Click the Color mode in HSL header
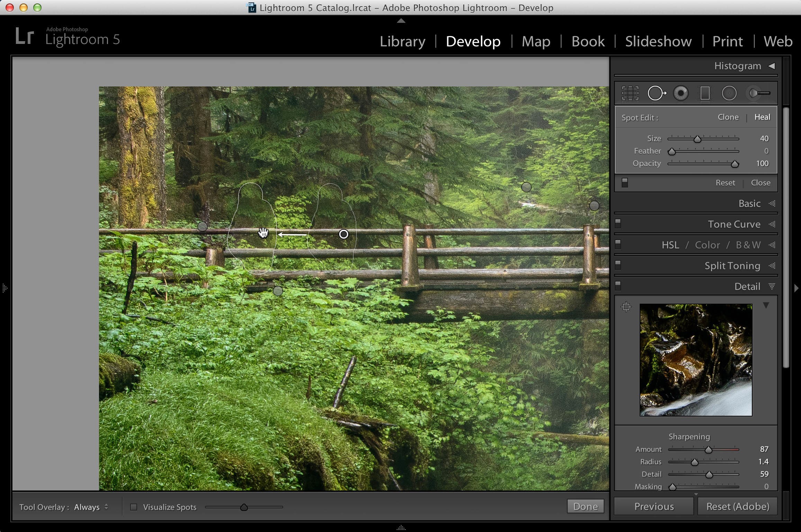The image size is (801, 532). coord(707,245)
